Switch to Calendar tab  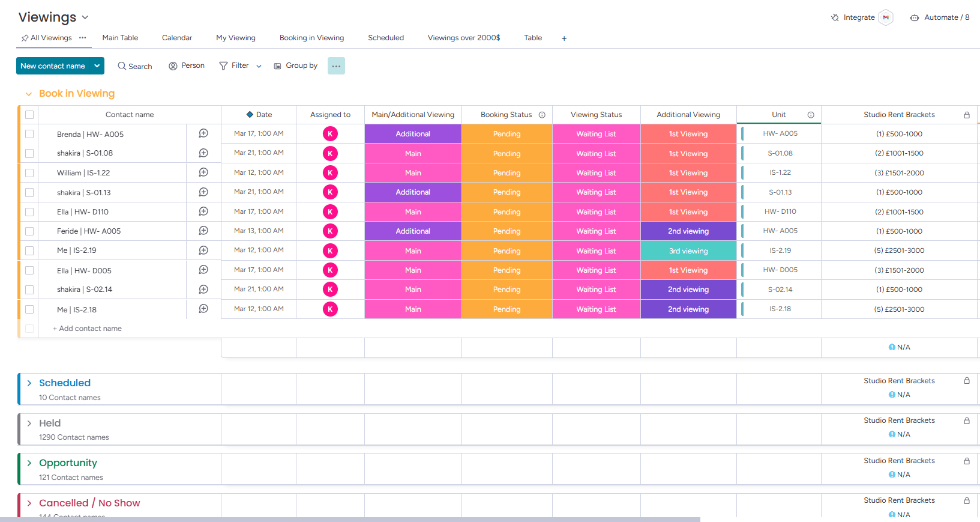coord(177,37)
